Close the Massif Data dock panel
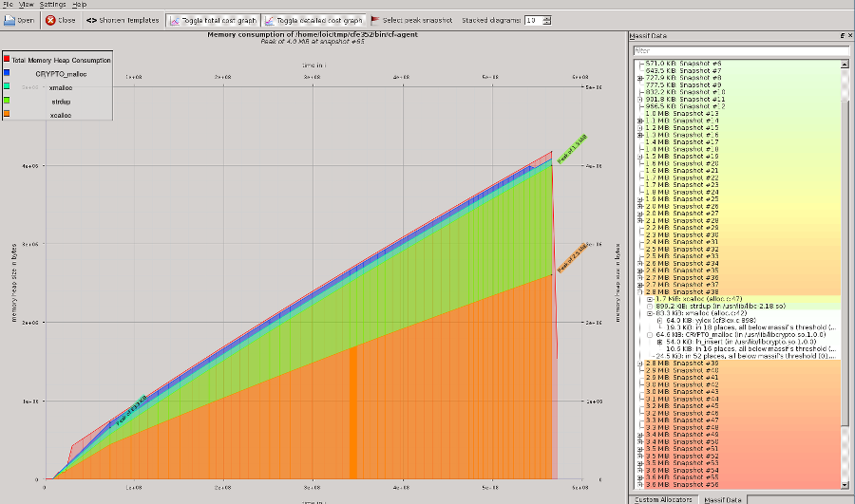 click(849, 35)
